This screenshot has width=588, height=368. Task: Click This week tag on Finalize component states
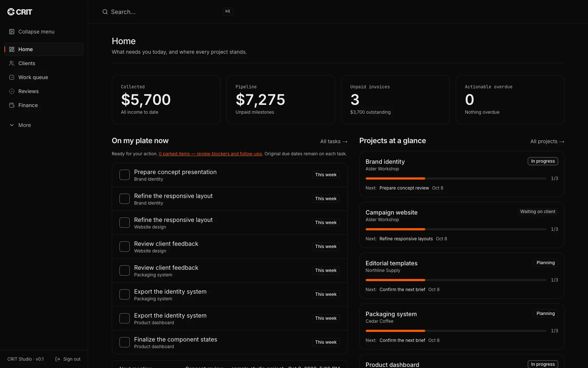pyautogui.click(x=326, y=342)
